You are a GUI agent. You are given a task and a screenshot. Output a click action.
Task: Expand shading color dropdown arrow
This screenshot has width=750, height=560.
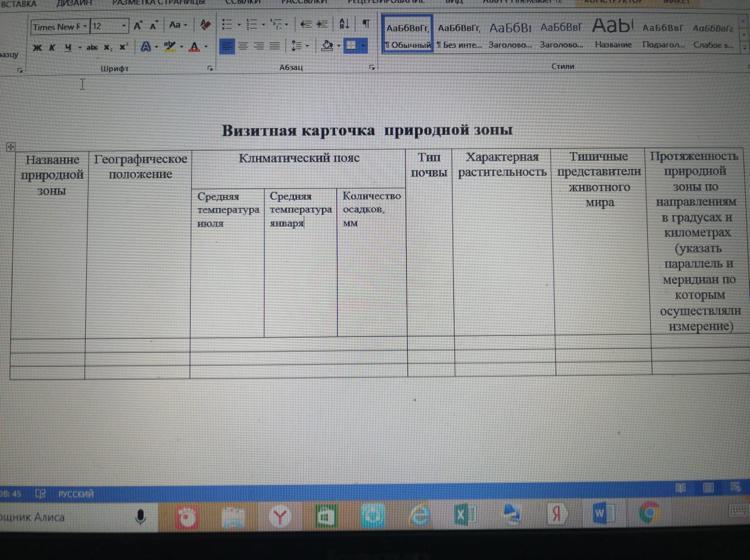point(339,46)
